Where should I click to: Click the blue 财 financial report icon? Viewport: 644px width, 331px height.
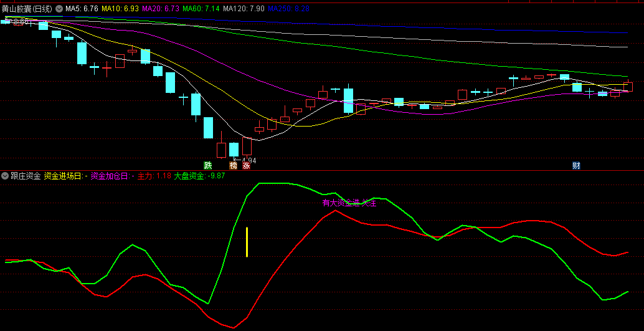click(576, 166)
